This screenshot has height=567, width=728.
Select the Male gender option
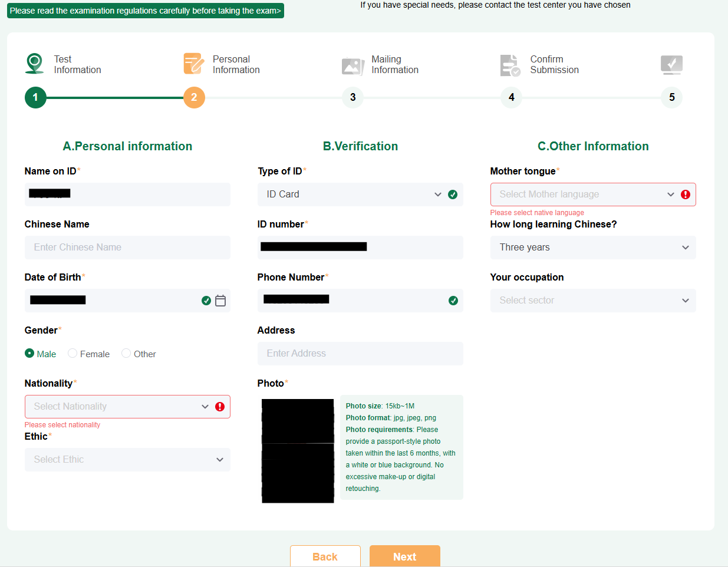tap(29, 354)
